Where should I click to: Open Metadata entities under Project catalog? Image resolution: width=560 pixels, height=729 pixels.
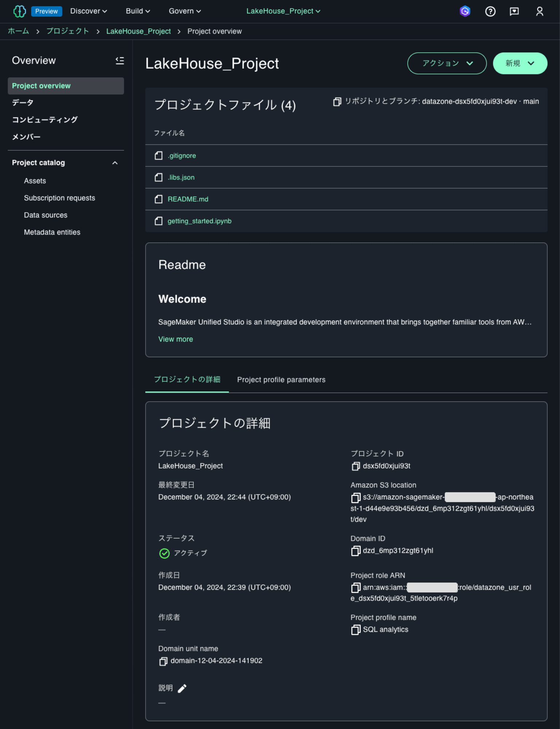[x=52, y=233]
